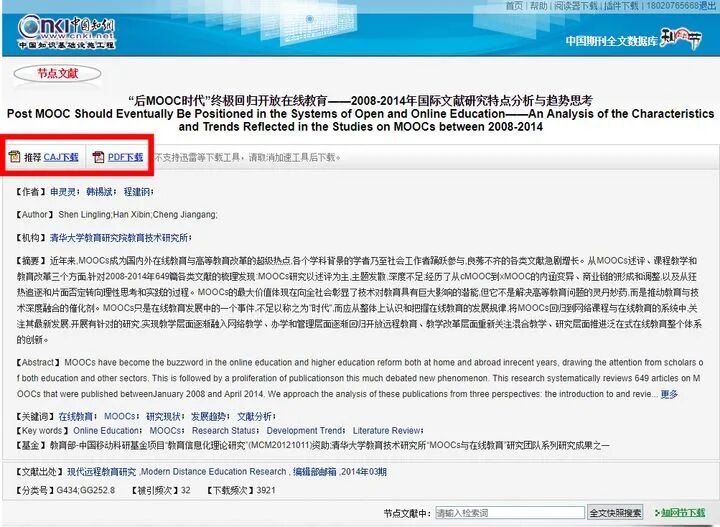The height and width of the screenshot is (527, 720).
Task: Click the English author line Shen Lingling
Action: click(x=84, y=214)
